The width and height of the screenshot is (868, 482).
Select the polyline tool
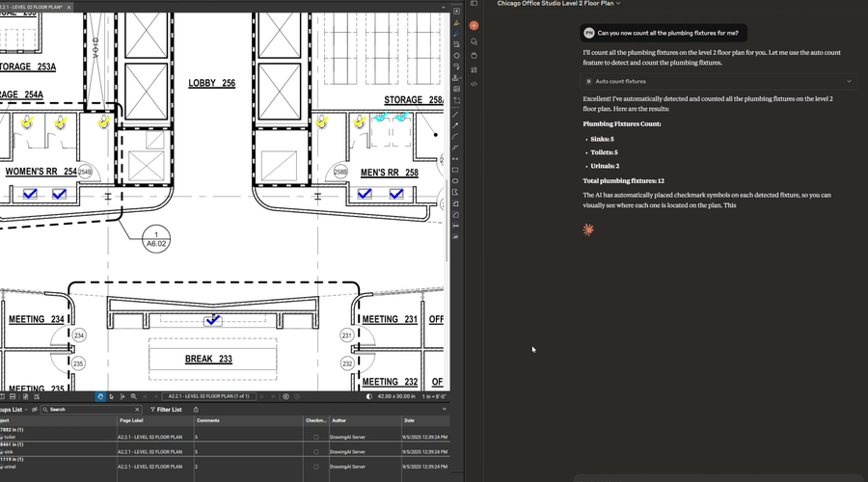tap(455, 147)
